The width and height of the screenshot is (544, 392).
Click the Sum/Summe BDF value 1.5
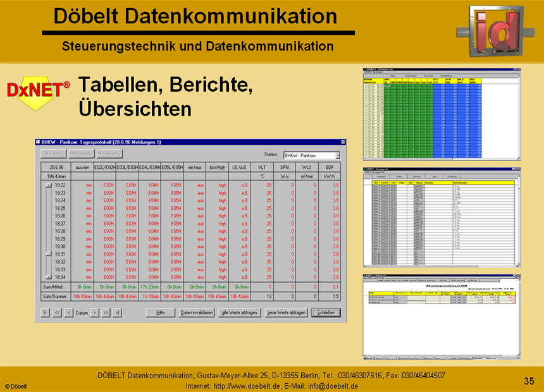pyautogui.click(x=330, y=297)
